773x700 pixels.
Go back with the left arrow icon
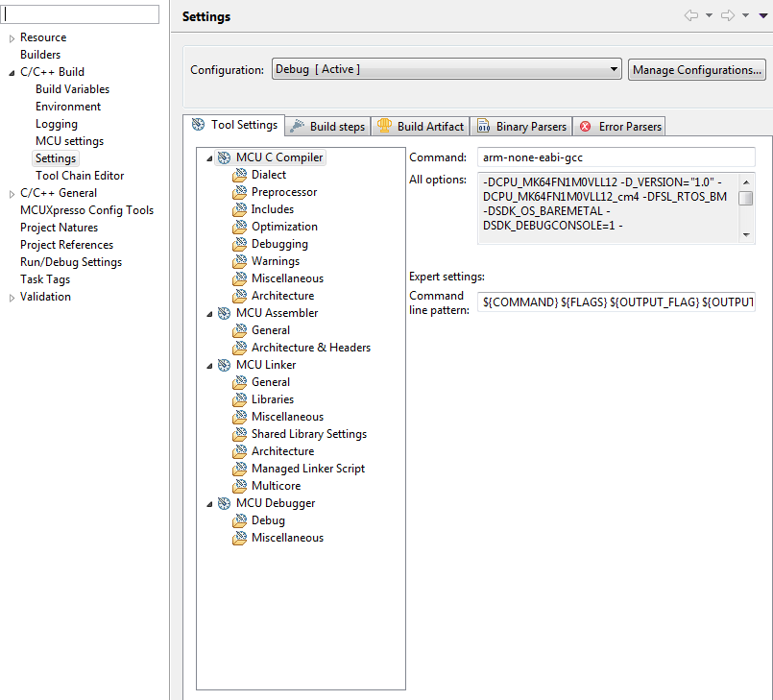[691, 15]
